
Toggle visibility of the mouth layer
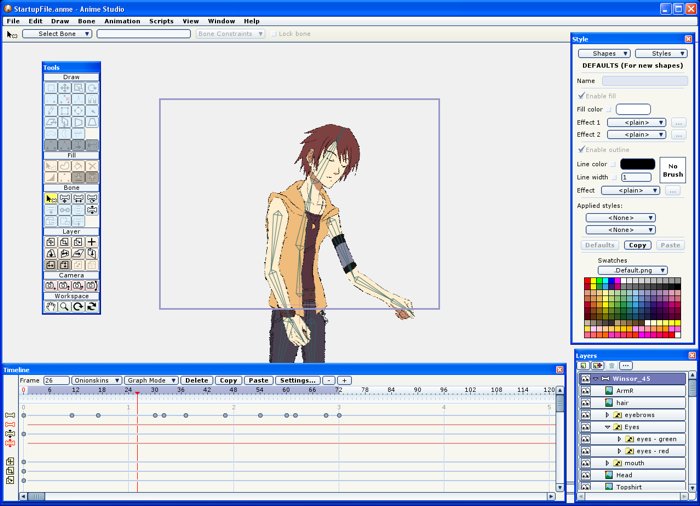585,463
